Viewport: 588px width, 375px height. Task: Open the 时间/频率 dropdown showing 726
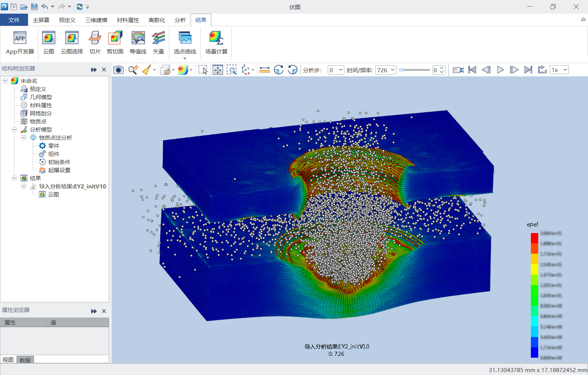(x=386, y=70)
